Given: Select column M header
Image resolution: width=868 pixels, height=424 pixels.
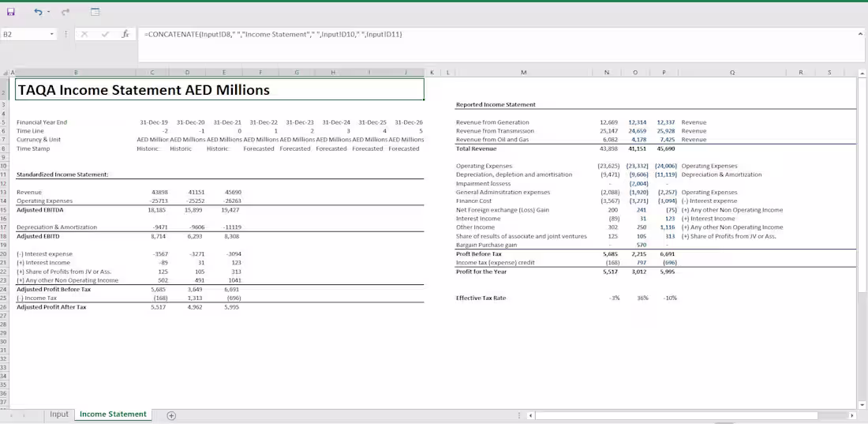Looking at the screenshot, I should [x=523, y=73].
